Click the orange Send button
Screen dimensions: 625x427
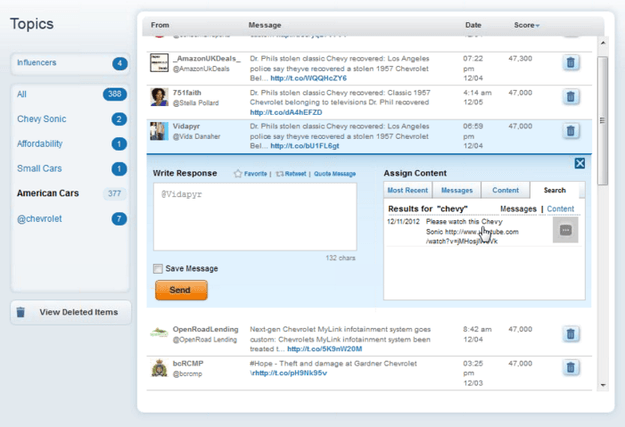[x=181, y=290]
